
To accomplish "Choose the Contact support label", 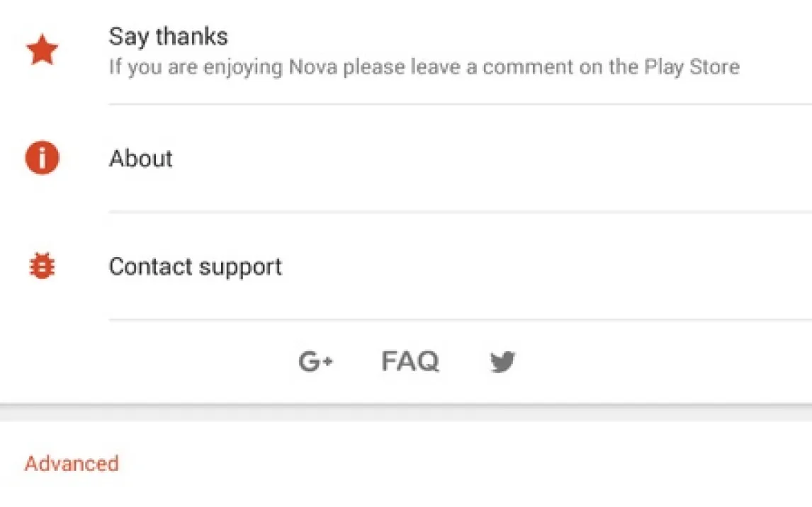I will coord(195,266).
